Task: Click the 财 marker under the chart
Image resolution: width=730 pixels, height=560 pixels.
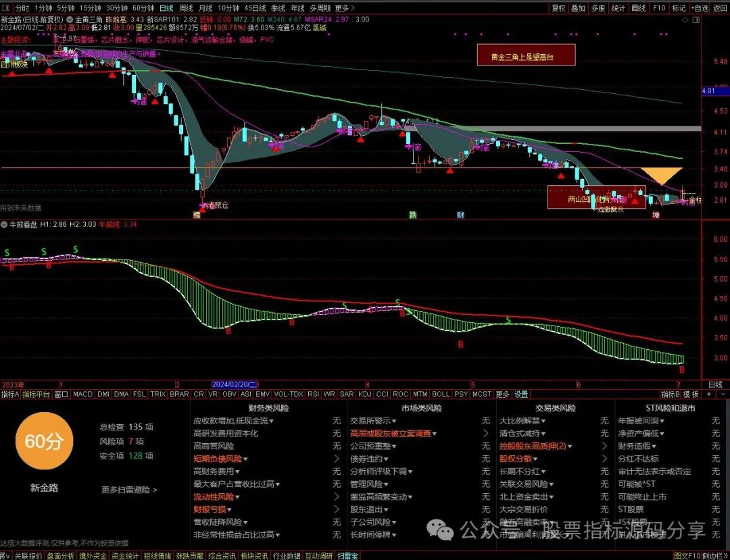Action: coord(460,215)
